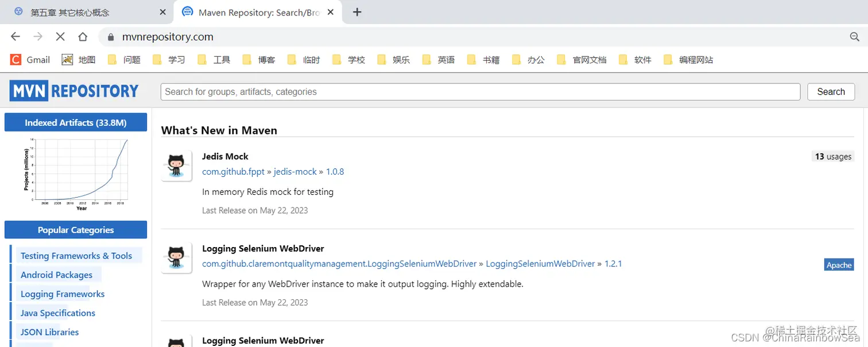Go back with the browser back arrow

tap(15, 37)
